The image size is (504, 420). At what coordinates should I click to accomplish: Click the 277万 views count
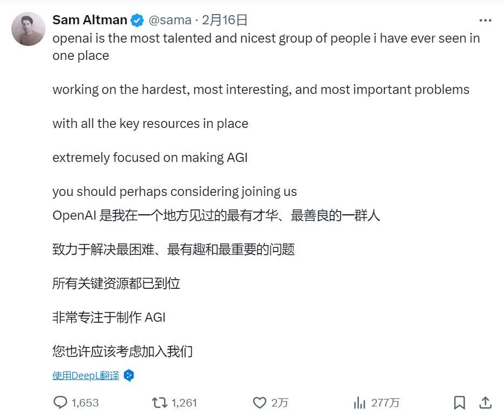(385, 403)
